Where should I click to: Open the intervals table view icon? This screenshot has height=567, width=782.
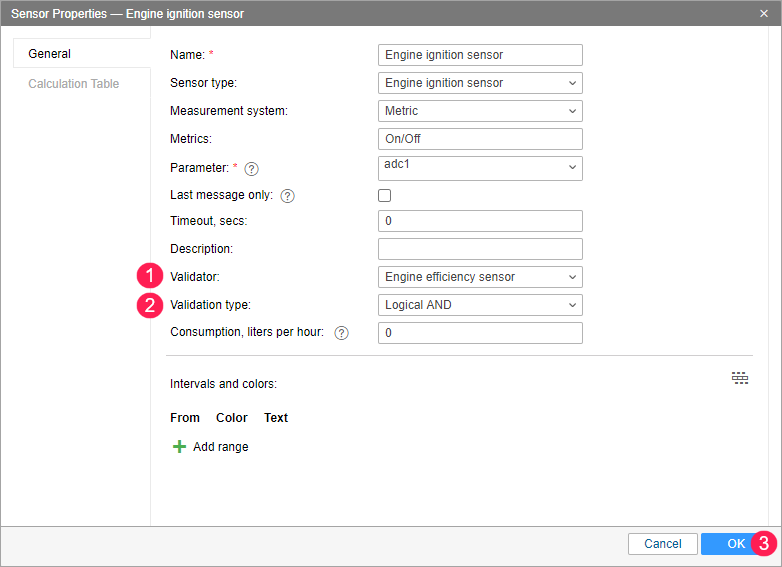[740, 378]
